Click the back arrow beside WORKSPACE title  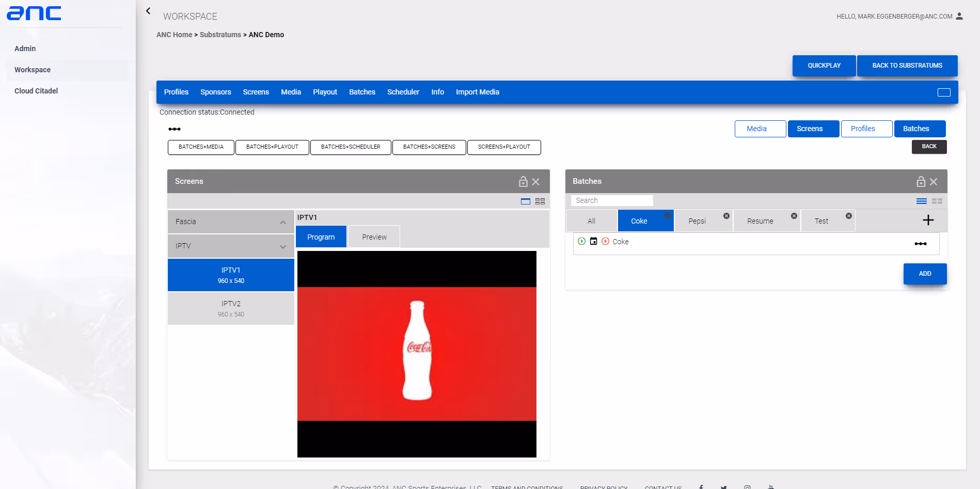(x=148, y=11)
